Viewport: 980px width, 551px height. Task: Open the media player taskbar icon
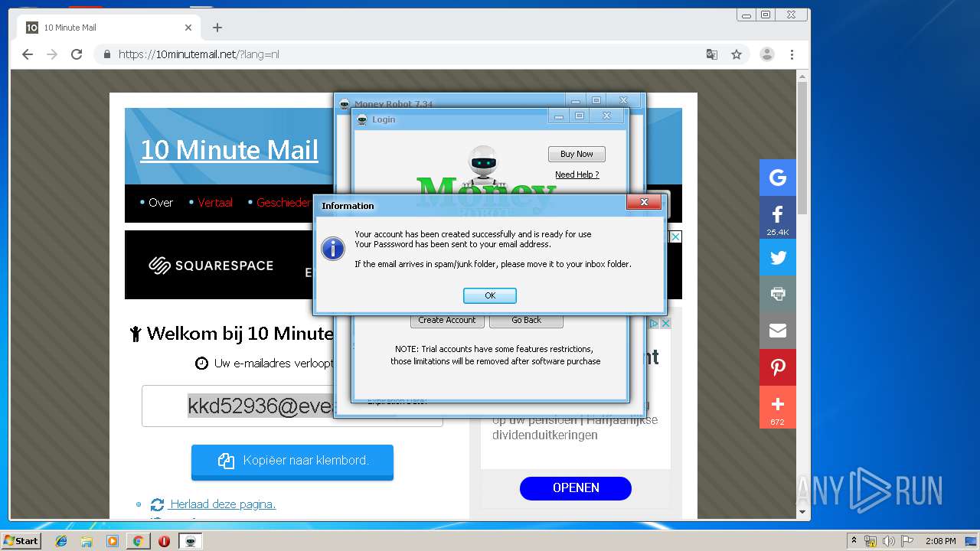click(113, 541)
